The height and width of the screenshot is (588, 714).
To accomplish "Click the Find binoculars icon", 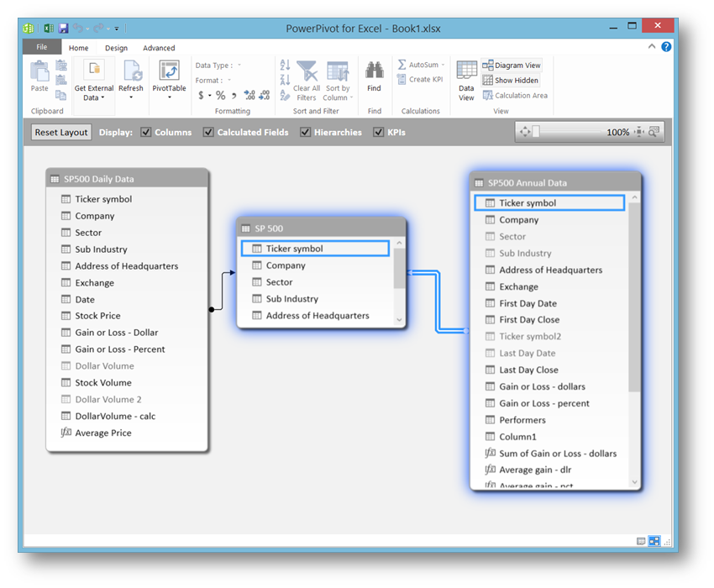I will [375, 71].
